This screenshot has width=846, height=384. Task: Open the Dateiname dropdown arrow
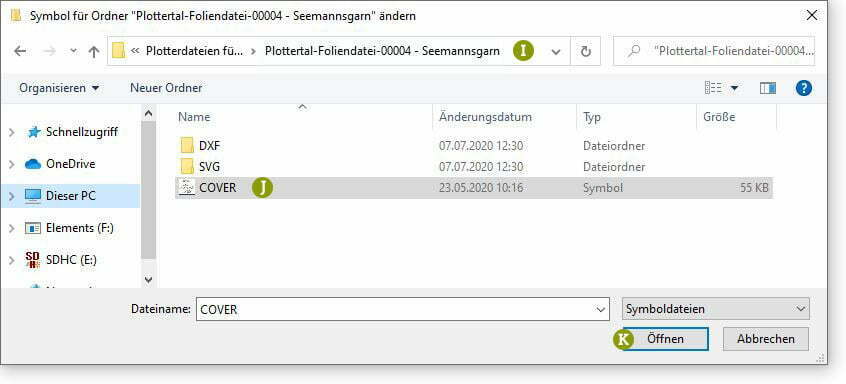601,310
